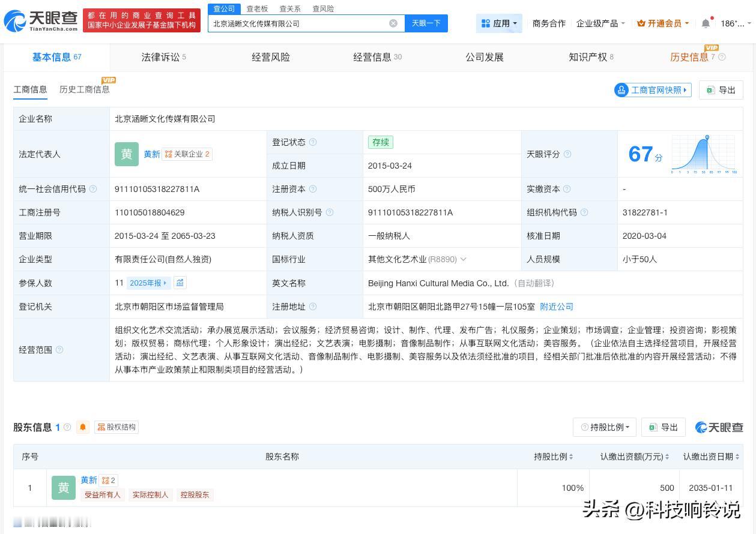Viewport: 756px width, 534px height.
Task: Click help icon next to 登记状态
Action: [313, 142]
